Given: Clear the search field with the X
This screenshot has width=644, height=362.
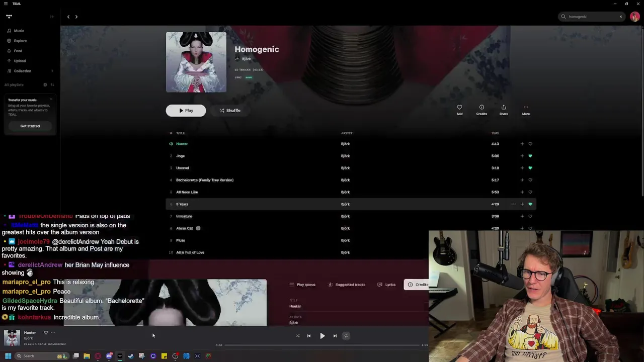Looking at the screenshot, I should click(x=620, y=17).
